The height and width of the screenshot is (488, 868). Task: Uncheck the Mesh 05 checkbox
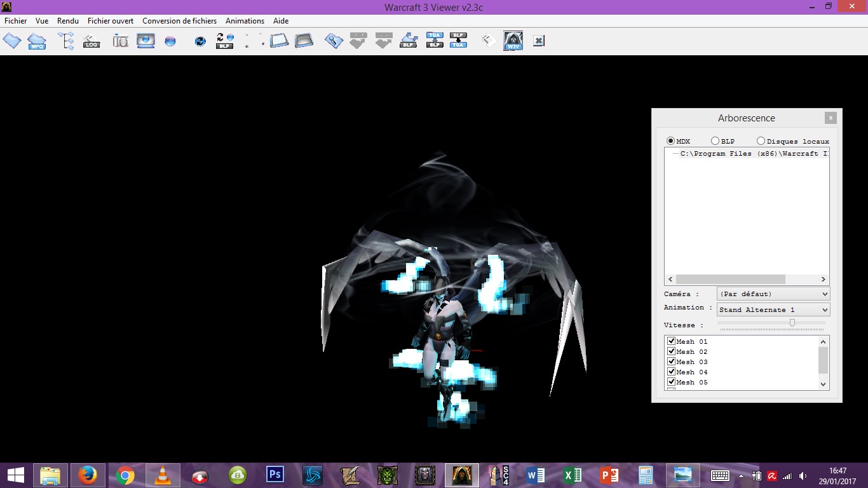pos(671,382)
